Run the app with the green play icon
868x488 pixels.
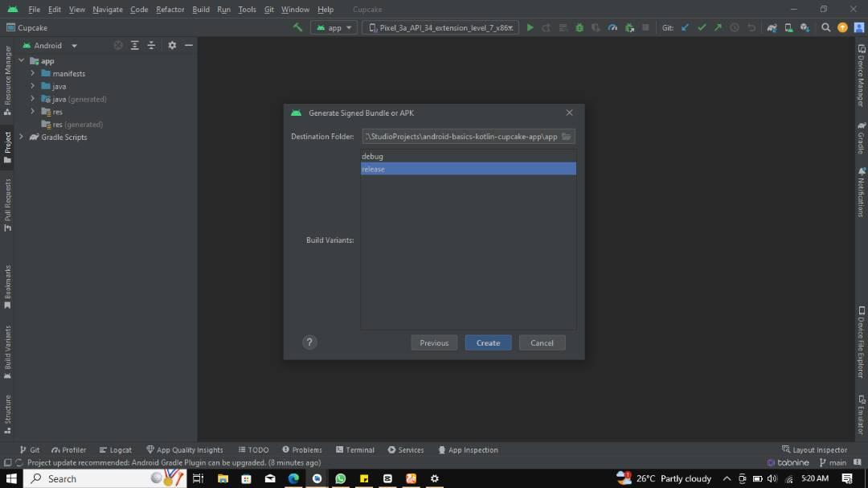click(x=530, y=27)
